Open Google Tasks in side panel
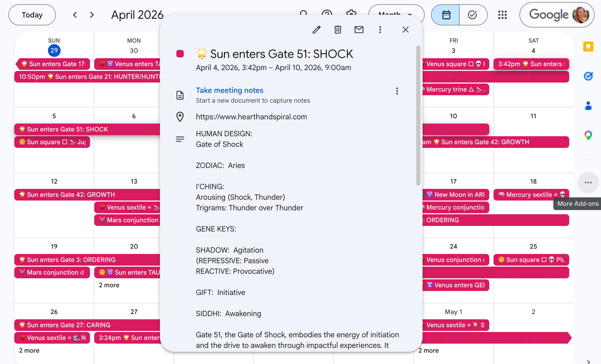Viewport: 601px width, 364px height. click(x=588, y=76)
